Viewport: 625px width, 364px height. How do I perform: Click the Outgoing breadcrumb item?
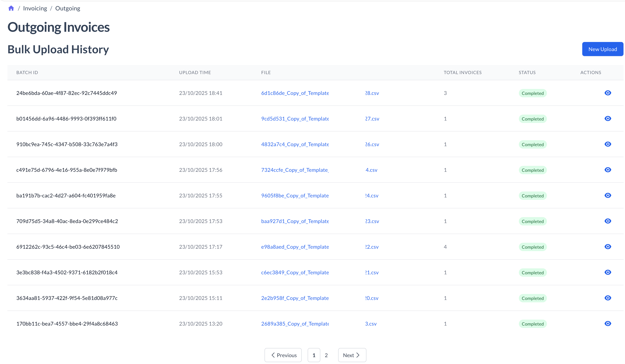68,8
